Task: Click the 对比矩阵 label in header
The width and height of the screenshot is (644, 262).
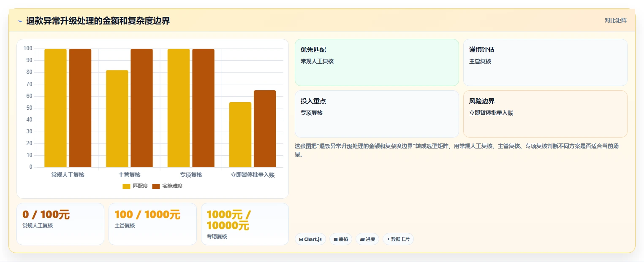Action: (615, 20)
